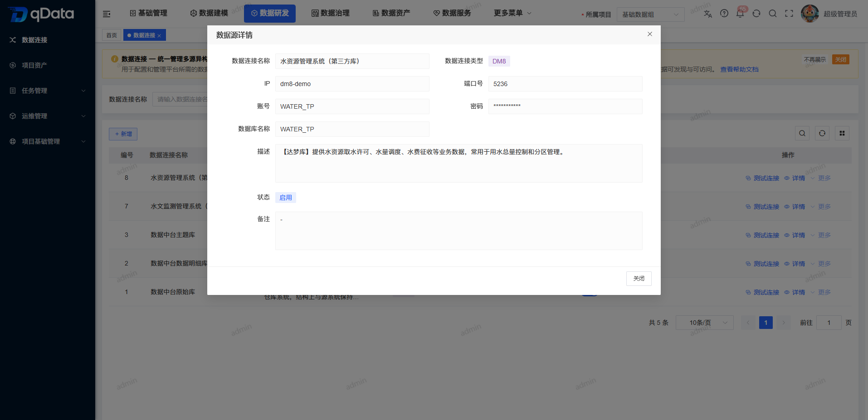Open the 数据建模 top menu
868x420 pixels.
point(209,13)
